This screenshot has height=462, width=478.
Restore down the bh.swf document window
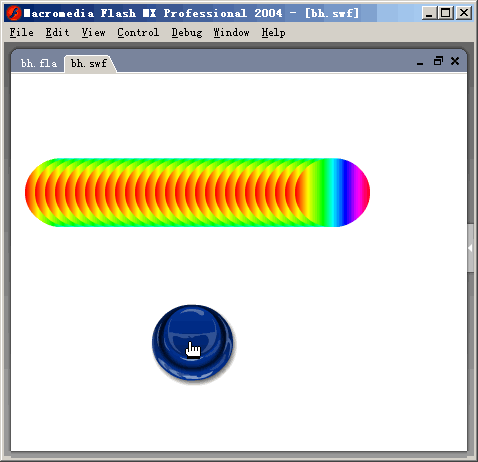438,61
